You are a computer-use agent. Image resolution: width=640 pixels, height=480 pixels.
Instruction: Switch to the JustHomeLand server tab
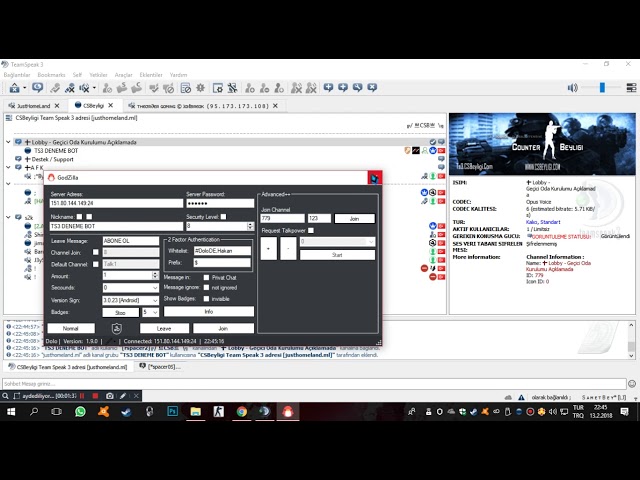(x=34, y=106)
